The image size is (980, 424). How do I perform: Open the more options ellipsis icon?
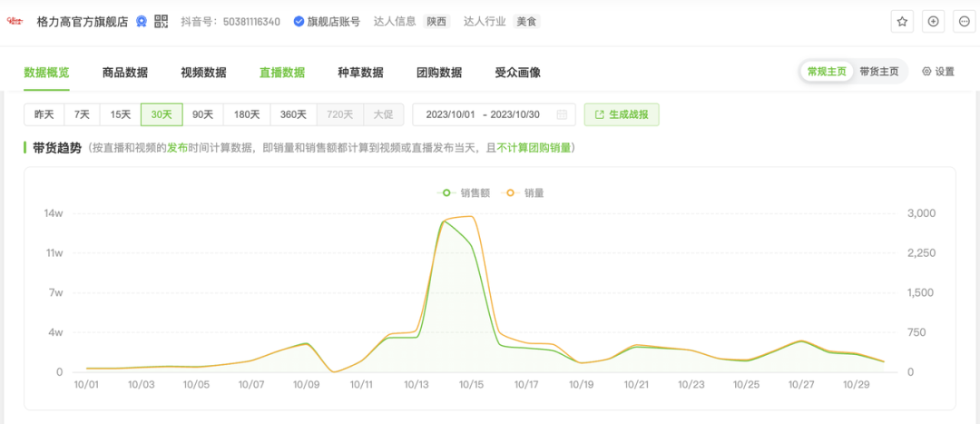coord(963,21)
